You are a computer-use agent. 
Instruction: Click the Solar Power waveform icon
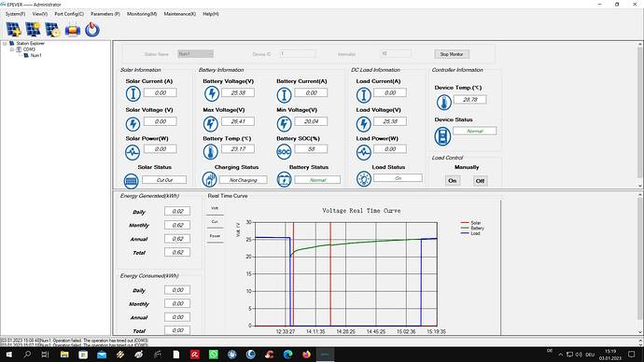(x=133, y=152)
